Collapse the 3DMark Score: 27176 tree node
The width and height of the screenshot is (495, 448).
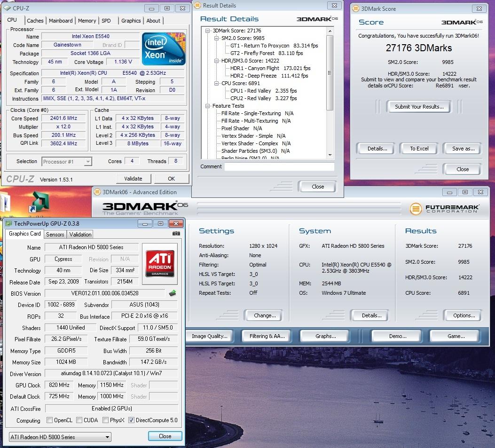207,31
